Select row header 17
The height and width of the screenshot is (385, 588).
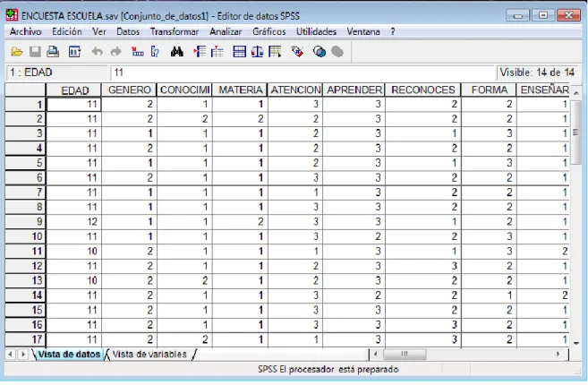point(25,339)
